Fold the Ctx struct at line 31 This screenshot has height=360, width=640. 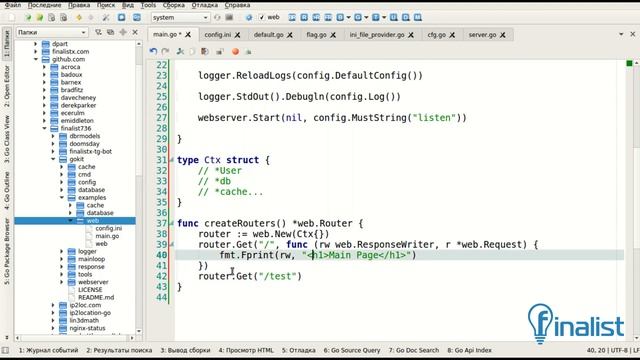tap(172, 160)
